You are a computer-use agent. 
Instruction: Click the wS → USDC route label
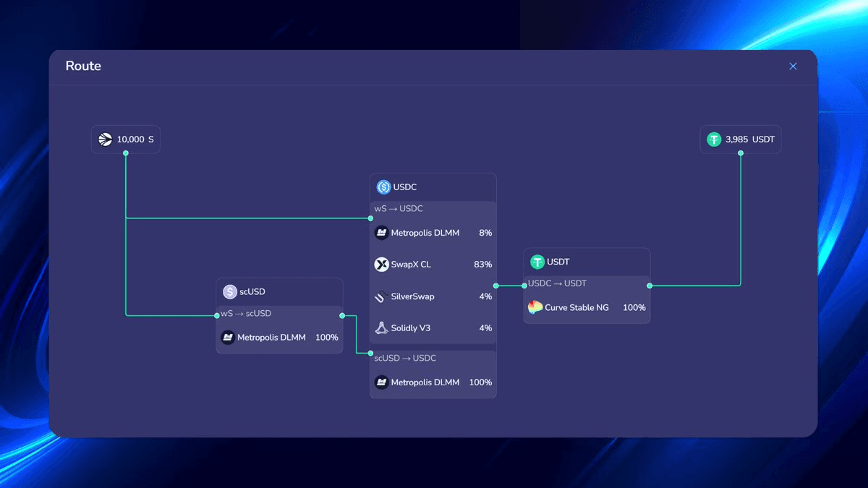pos(399,209)
